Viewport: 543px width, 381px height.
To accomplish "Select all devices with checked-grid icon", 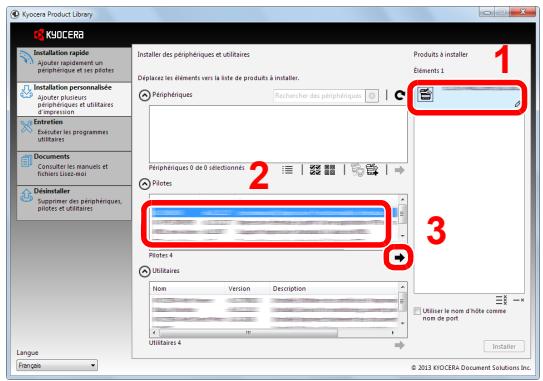I will [315, 170].
